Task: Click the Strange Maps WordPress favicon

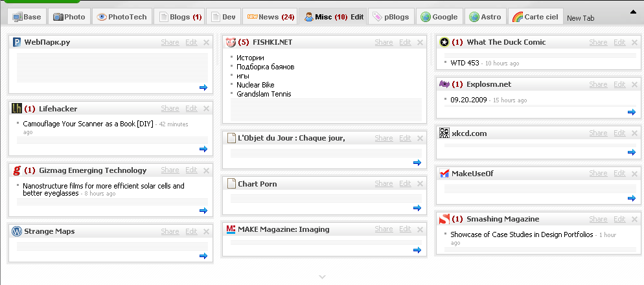Action: [16, 231]
